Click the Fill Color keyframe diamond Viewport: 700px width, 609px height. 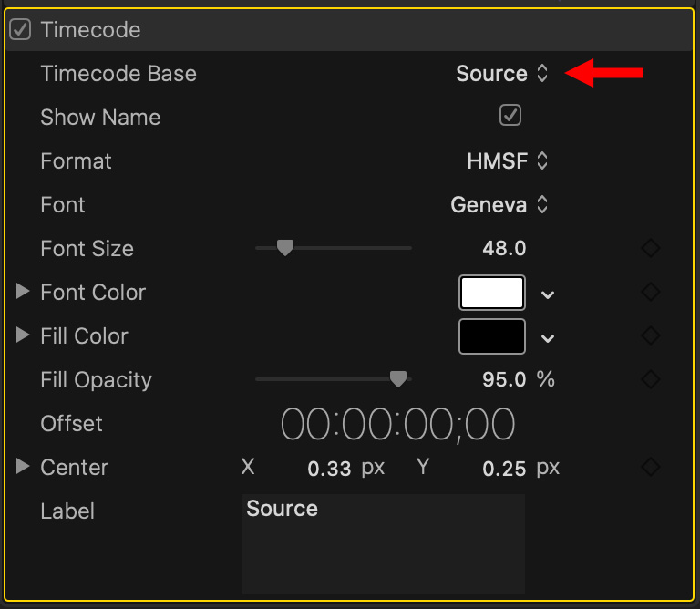(x=650, y=336)
